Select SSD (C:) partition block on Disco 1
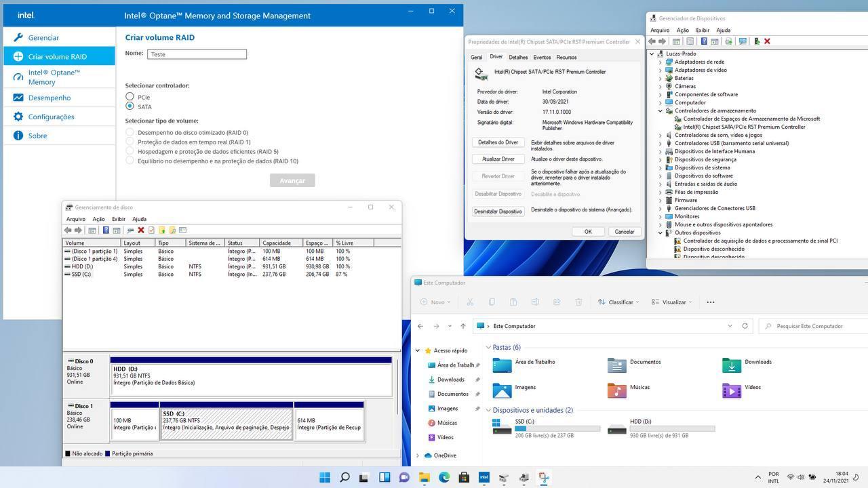 [x=226, y=421]
